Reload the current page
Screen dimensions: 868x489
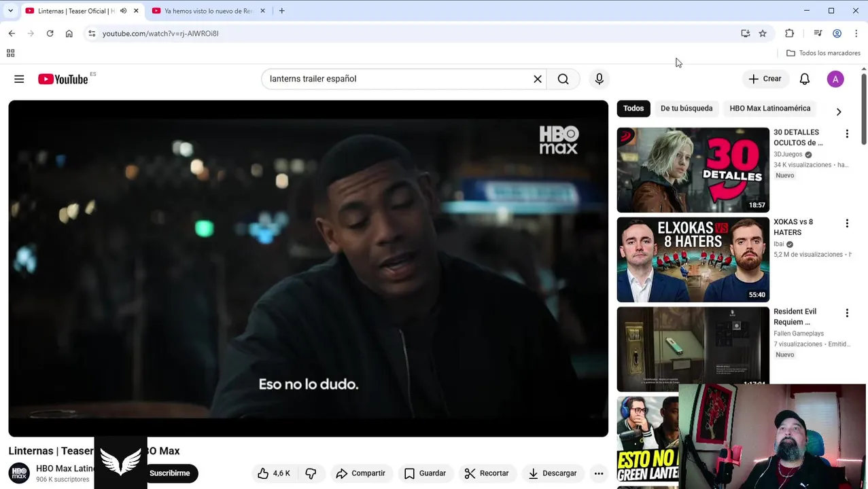tap(50, 33)
